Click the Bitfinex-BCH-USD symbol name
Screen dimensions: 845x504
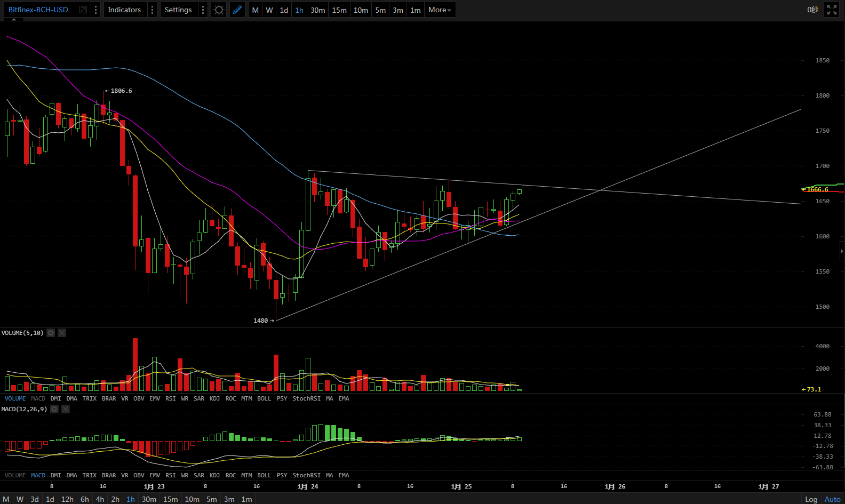[38, 10]
